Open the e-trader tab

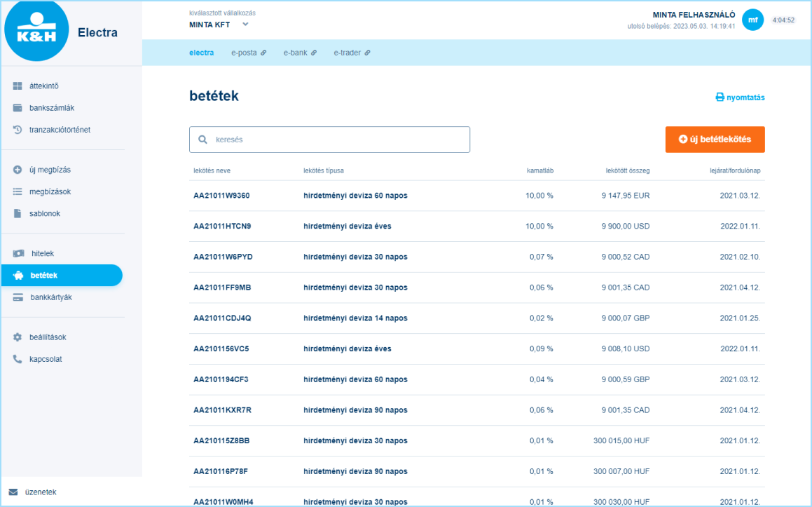[x=351, y=53]
